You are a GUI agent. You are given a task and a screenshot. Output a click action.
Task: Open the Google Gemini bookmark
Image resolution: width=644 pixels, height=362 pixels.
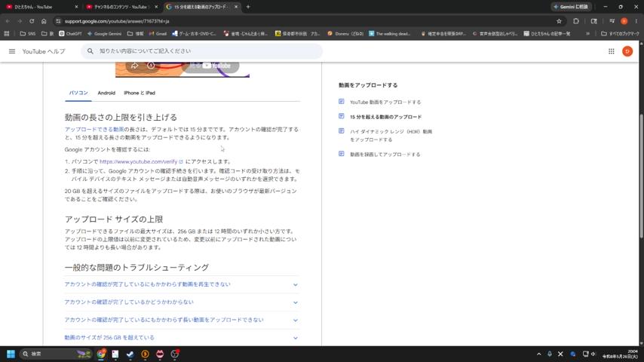(x=104, y=34)
